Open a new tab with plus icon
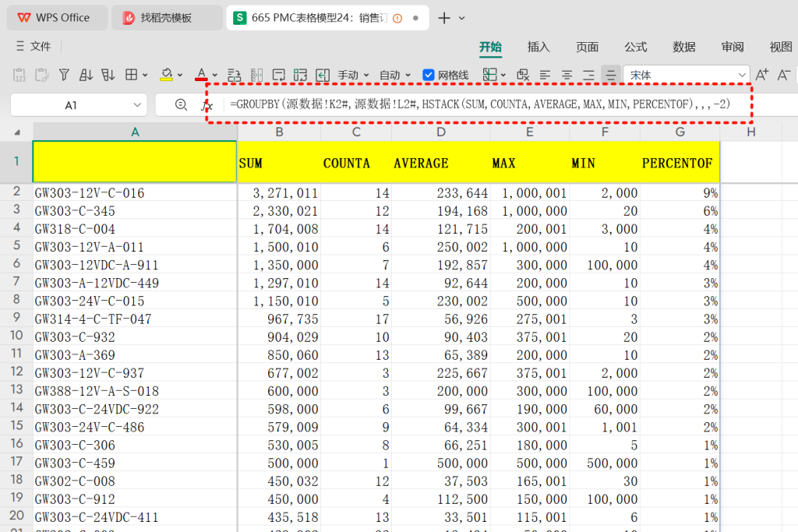The image size is (798, 532). 444,18
